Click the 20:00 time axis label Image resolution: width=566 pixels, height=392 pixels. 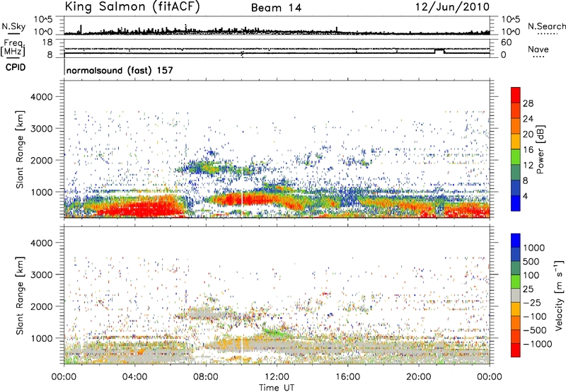tap(419, 377)
